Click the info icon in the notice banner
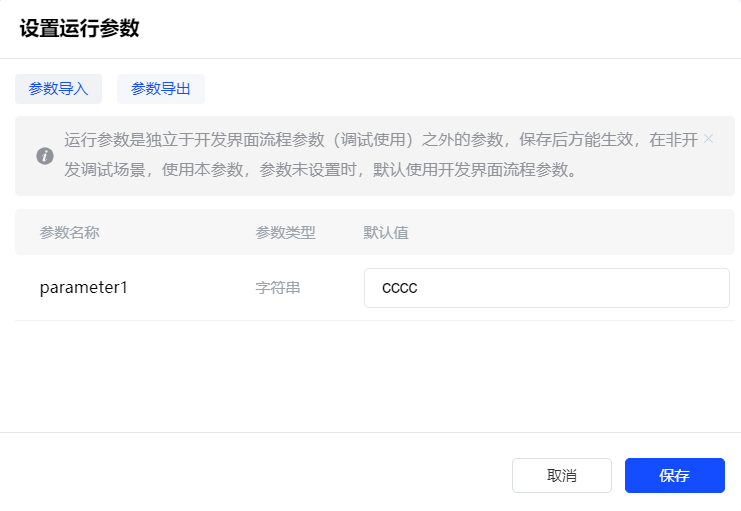 click(45, 156)
